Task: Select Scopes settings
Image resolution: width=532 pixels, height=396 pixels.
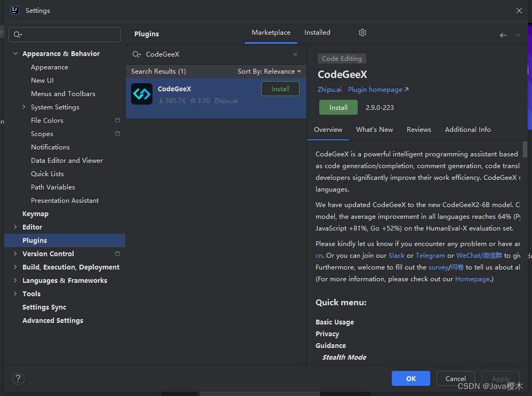Action: click(x=42, y=134)
